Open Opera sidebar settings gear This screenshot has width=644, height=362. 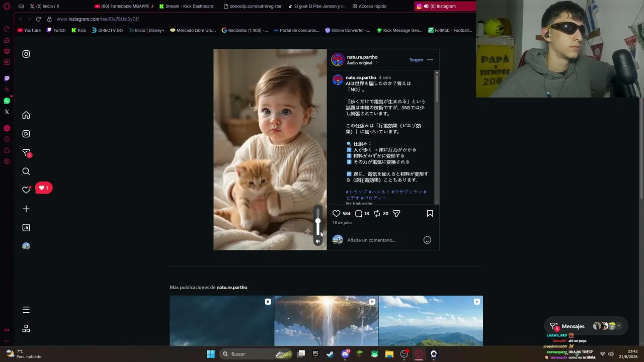[x=7, y=161]
